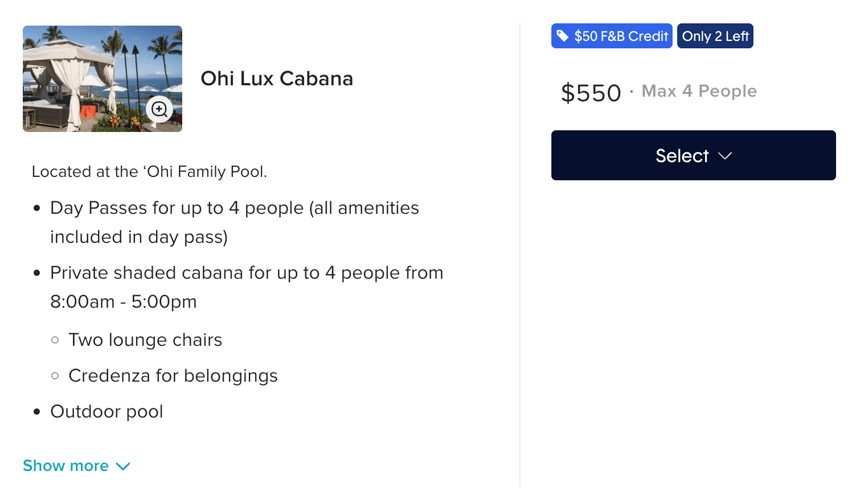The height and width of the screenshot is (504, 860).
Task: Expand details with the Show more chevron
Action: click(123, 466)
